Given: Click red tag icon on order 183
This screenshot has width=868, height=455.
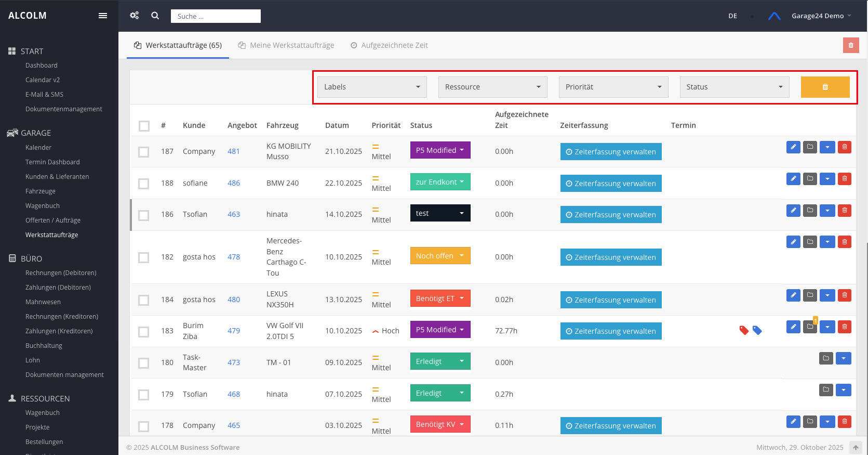Looking at the screenshot, I should point(744,330).
